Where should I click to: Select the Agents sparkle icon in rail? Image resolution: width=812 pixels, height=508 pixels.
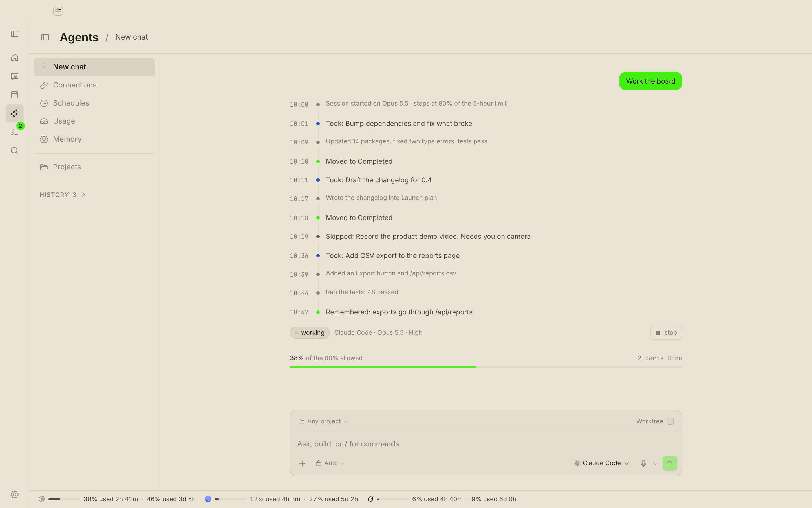pos(15,113)
